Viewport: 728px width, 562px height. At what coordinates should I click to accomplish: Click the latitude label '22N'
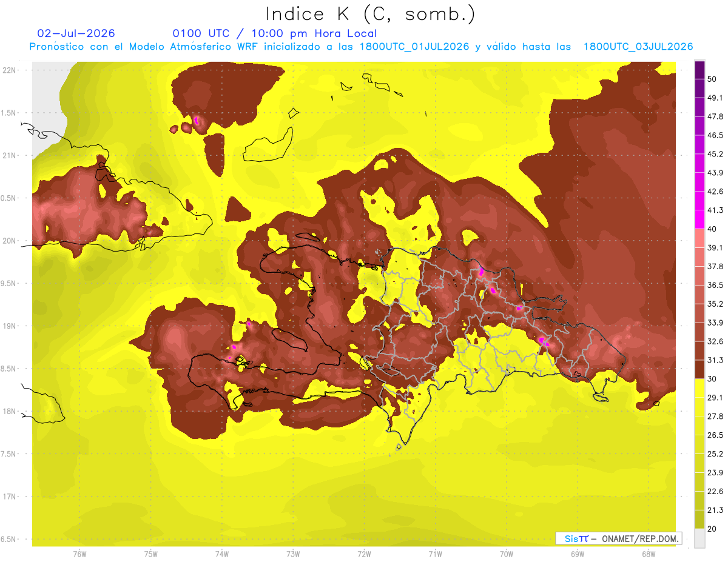coord(10,70)
